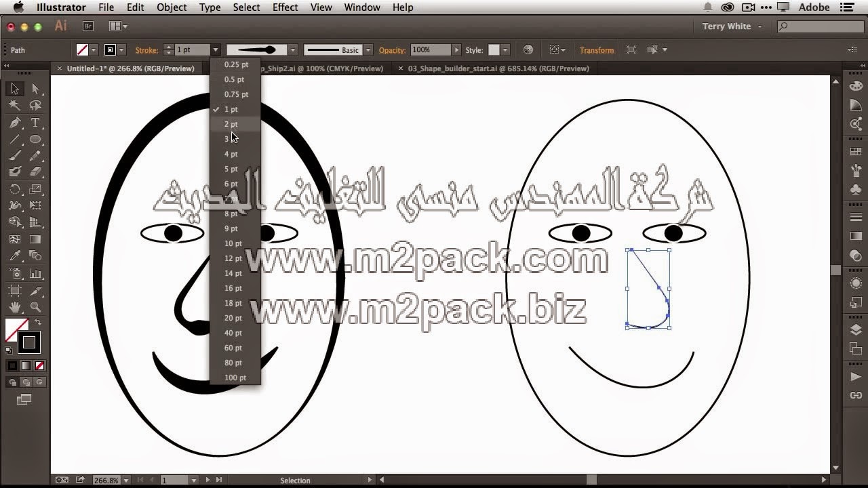This screenshot has height=488, width=868.
Task: Choose the Scale tool
Action: pos(35,190)
